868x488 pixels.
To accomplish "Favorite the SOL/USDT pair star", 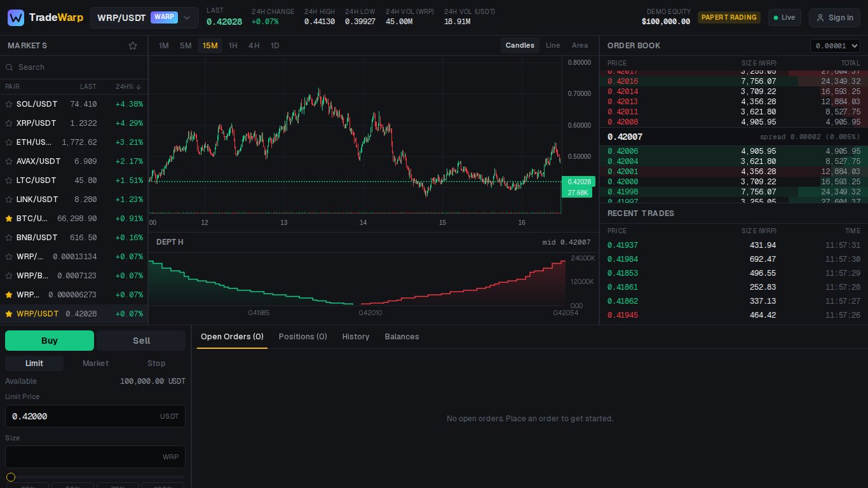I will pos(9,104).
